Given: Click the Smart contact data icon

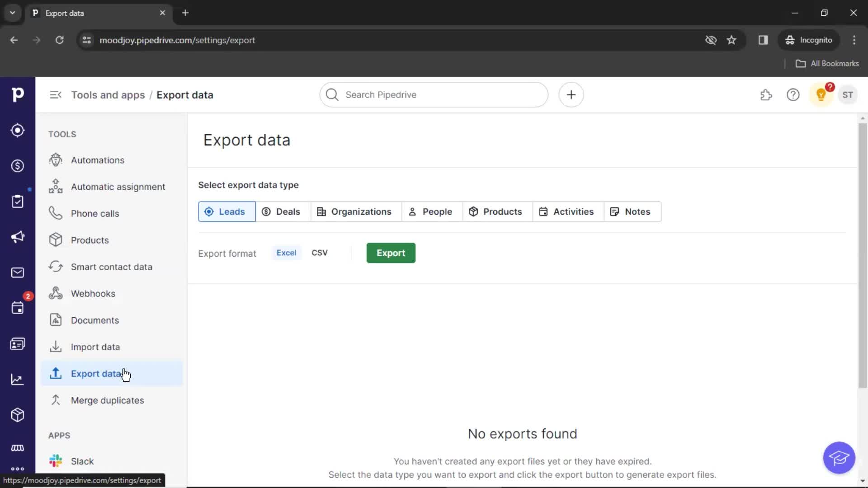Looking at the screenshot, I should pyautogui.click(x=56, y=266).
